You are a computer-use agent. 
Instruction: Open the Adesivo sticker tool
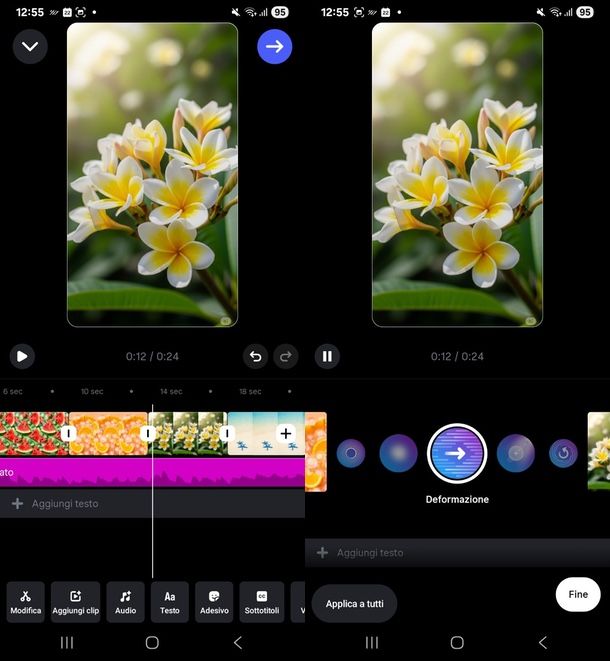(x=214, y=602)
